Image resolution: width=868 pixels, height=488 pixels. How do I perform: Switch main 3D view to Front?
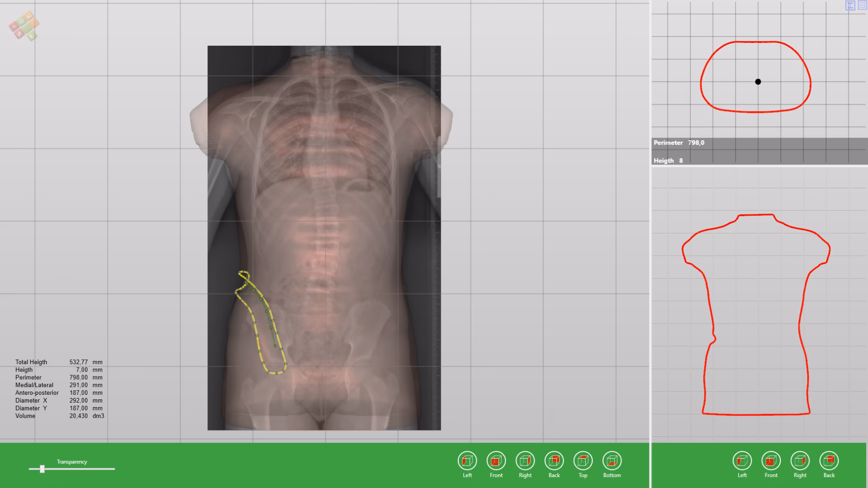coord(496,461)
